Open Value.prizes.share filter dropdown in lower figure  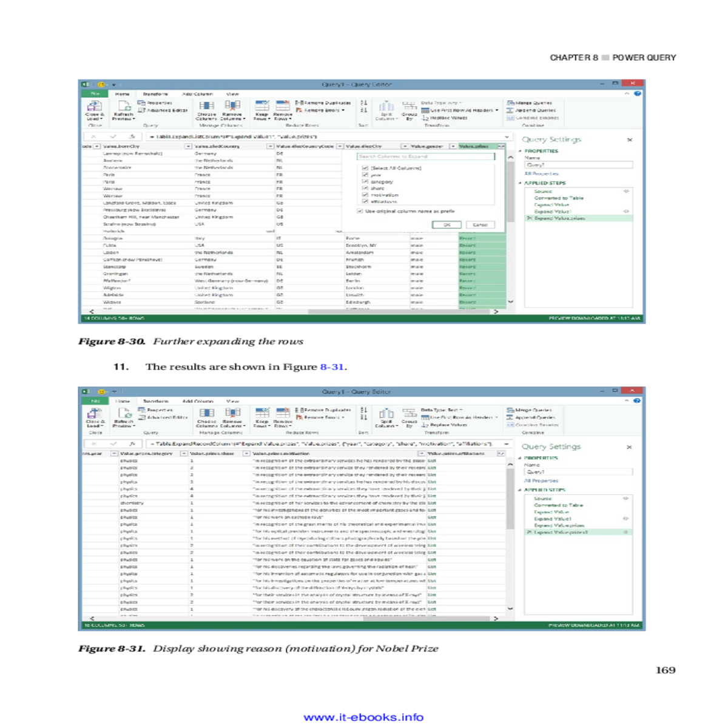246,453
